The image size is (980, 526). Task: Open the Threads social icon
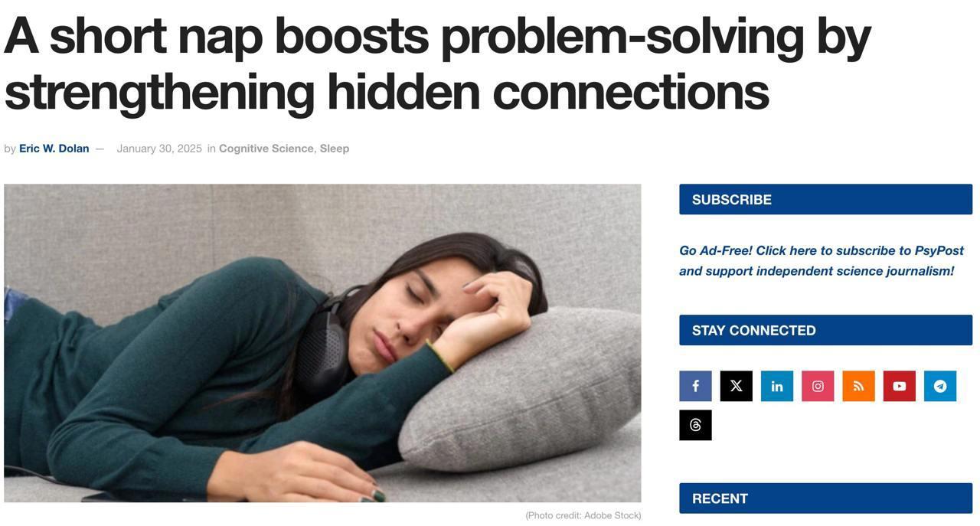[695, 425]
